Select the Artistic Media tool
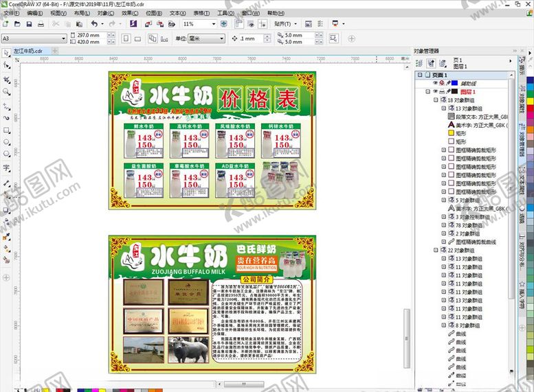 coord(6,118)
